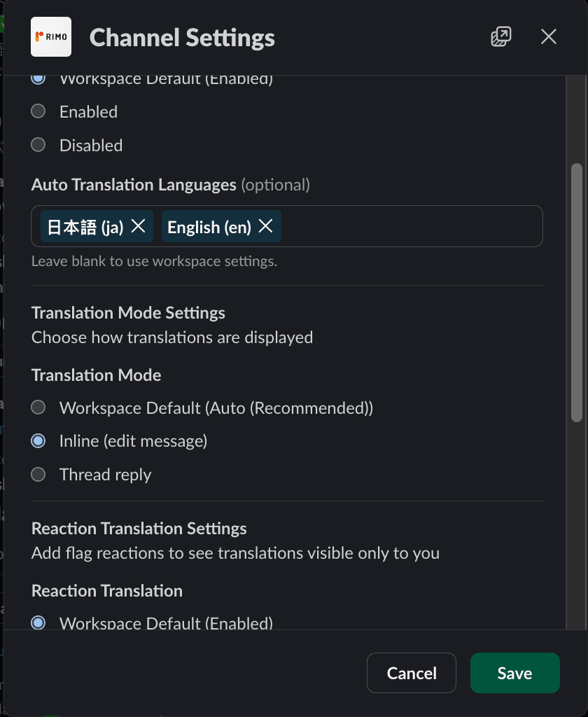The image size is (588, 717).
Task: Cancel the channel settings changes
Action: pyautogui.click(x=411, y=673)
